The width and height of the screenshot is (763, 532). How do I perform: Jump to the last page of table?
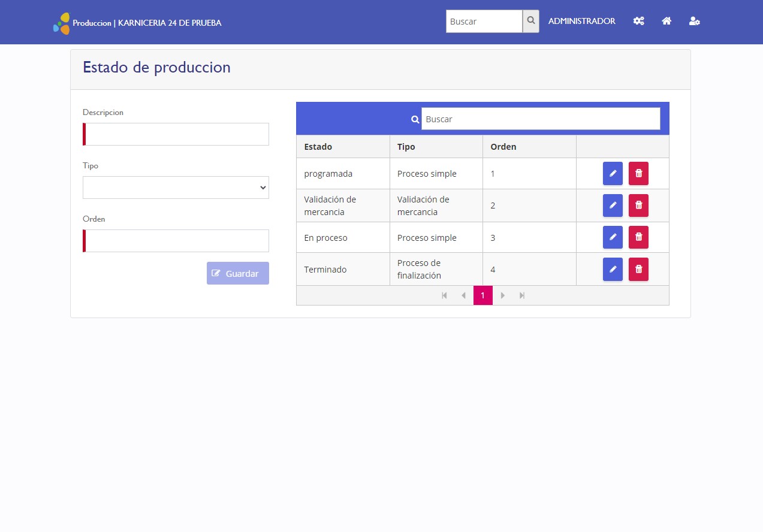(x=522, y=295)
